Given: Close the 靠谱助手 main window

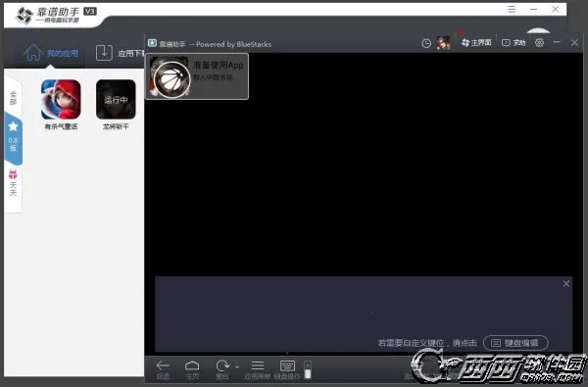Looking at the screenshot, I should click(x=556, y=9).
